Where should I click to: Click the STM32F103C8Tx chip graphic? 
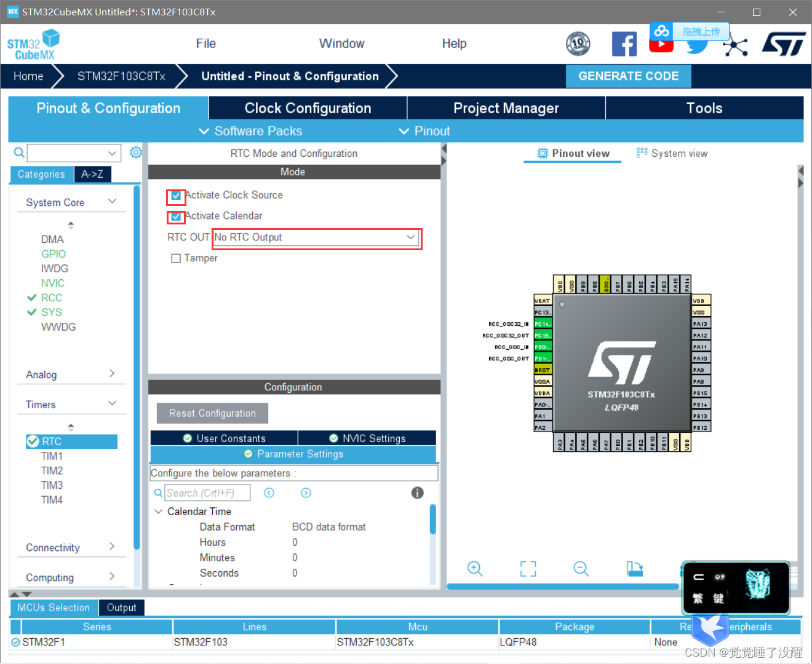pyautogui.click(x=622, y=363)
